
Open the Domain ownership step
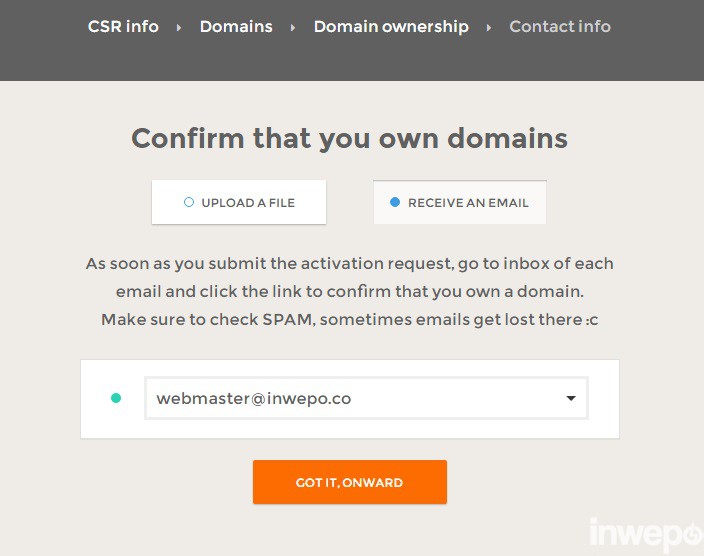391,27
